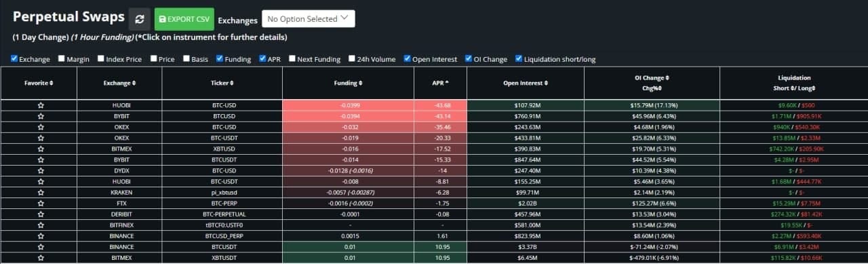Toggle the Open Interest checkbox
This screenshot has width=868, height=264.
[408, 59]
